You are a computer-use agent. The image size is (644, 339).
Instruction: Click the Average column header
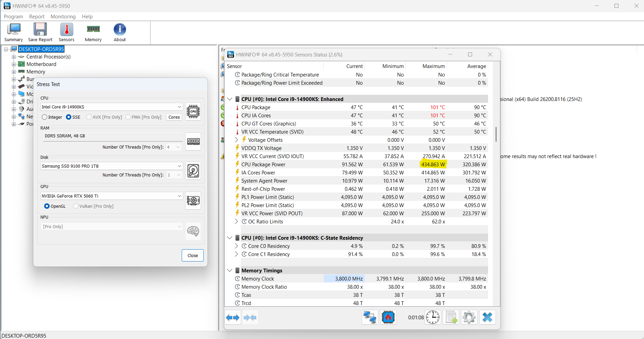pyautogui.click(x=467, y=66)
